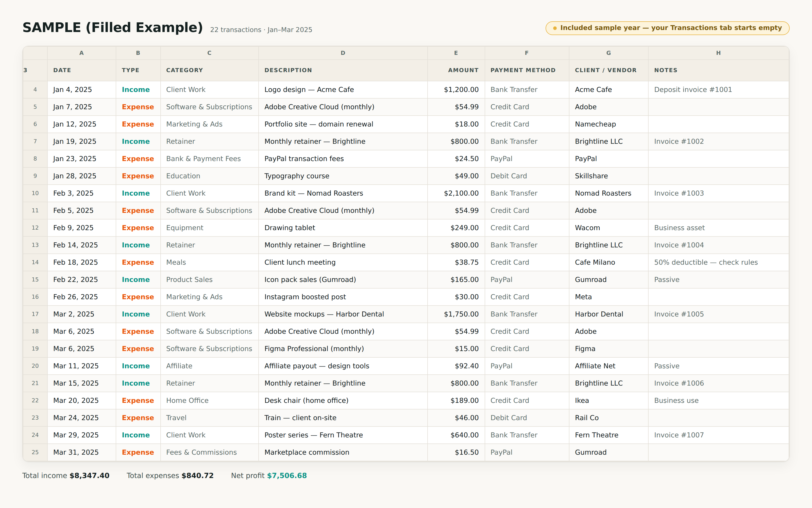Select column H header
This screenshot has height=508, width=812.
[x=718, y=53]
